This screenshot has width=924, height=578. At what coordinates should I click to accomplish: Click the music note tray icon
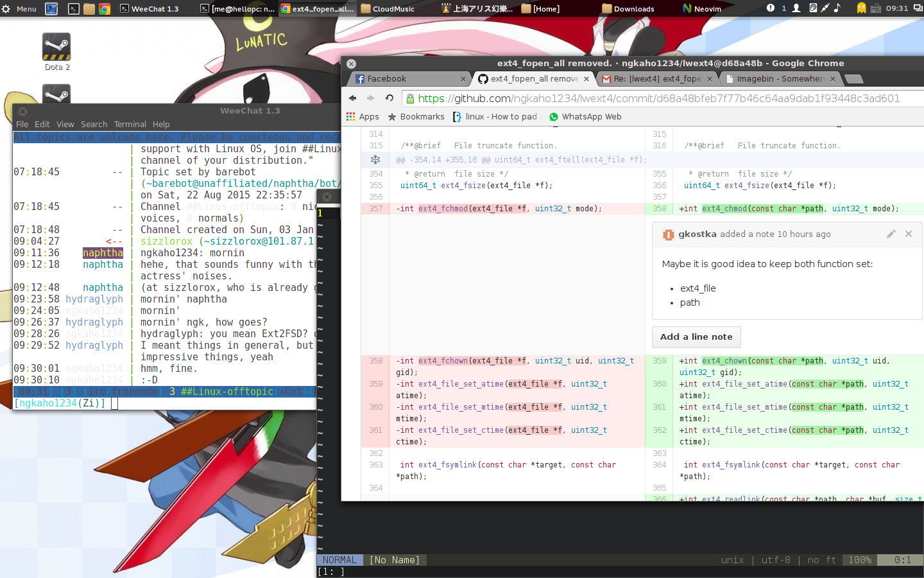click(x=837, y=8)
